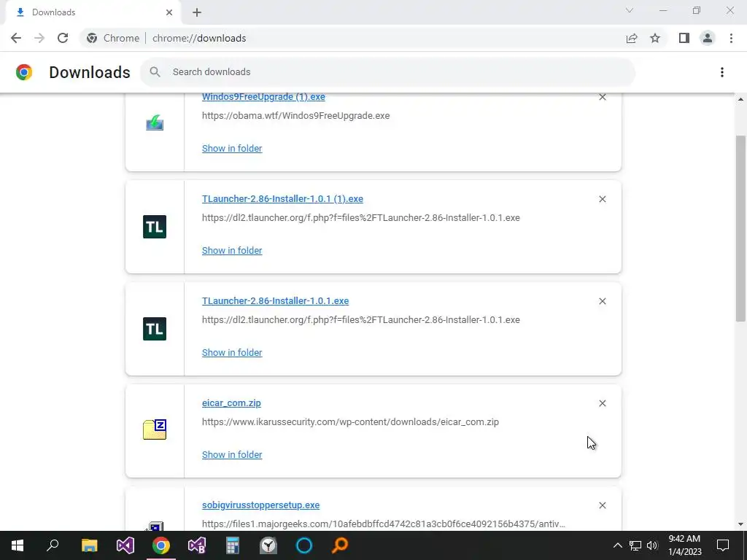Remove eicar_com.zip from downloads list
Image resolution: width=747 pixels, height=560 pixels.
[x=602, y=403]
